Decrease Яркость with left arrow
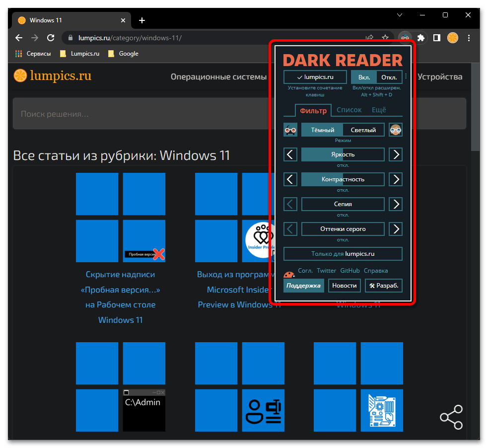 (x=290, y=154)
